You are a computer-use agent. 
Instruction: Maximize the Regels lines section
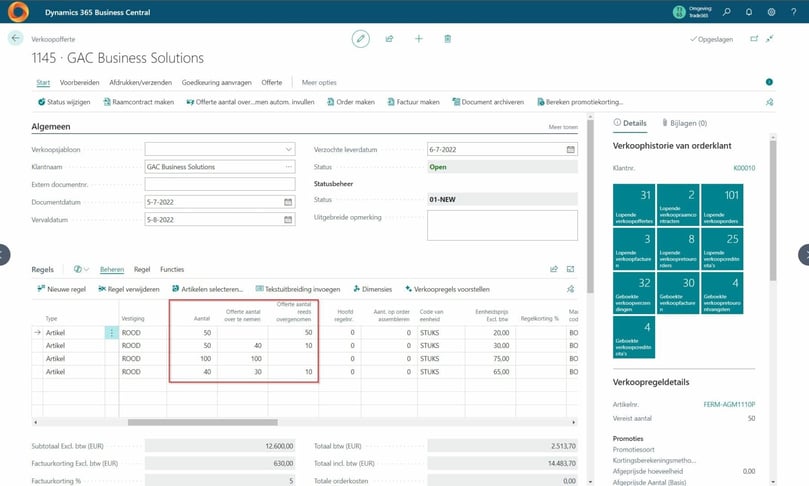coord(570,269)
